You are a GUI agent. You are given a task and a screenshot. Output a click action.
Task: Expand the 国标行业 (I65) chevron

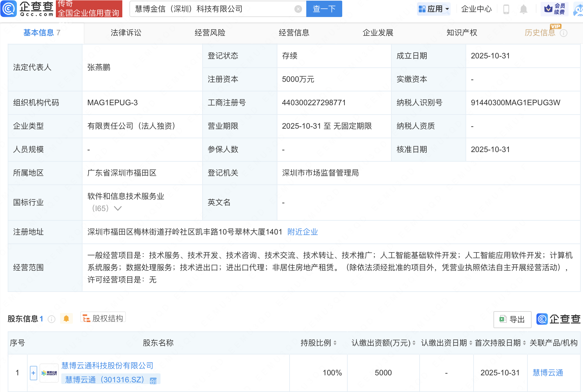(x=118, y=209)
